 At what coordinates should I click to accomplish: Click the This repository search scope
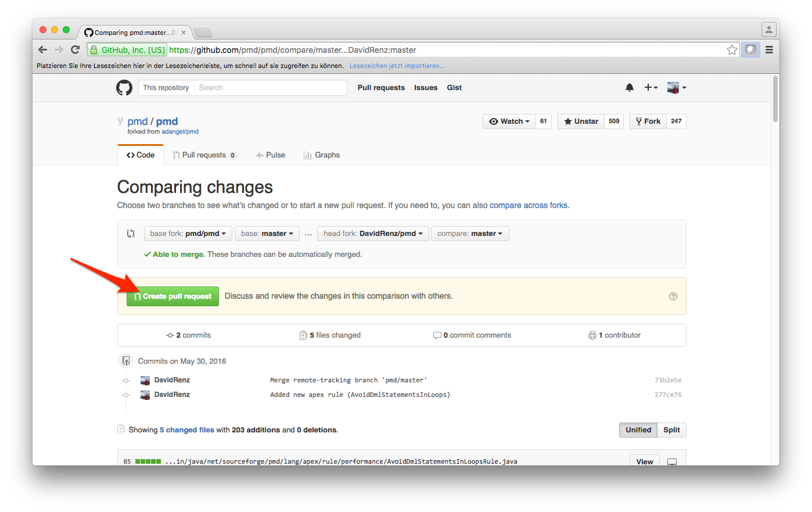tap(166, 88)
